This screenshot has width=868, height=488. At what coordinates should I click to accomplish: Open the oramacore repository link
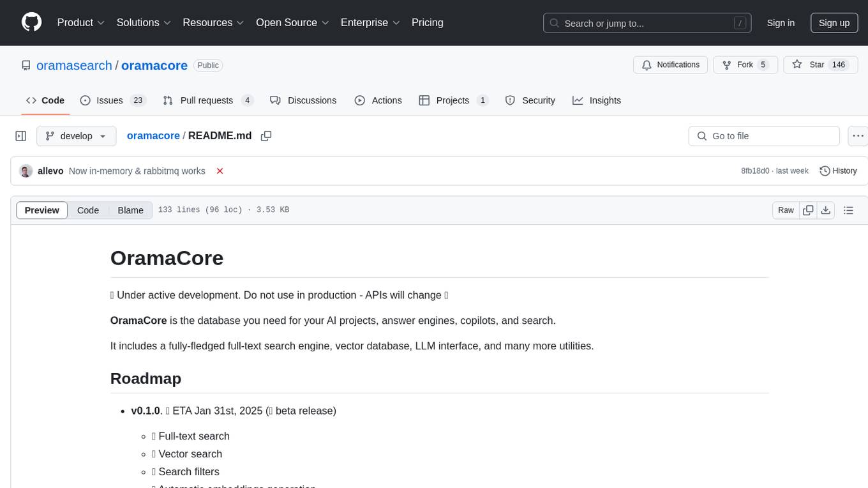click(x=154, y=65)
